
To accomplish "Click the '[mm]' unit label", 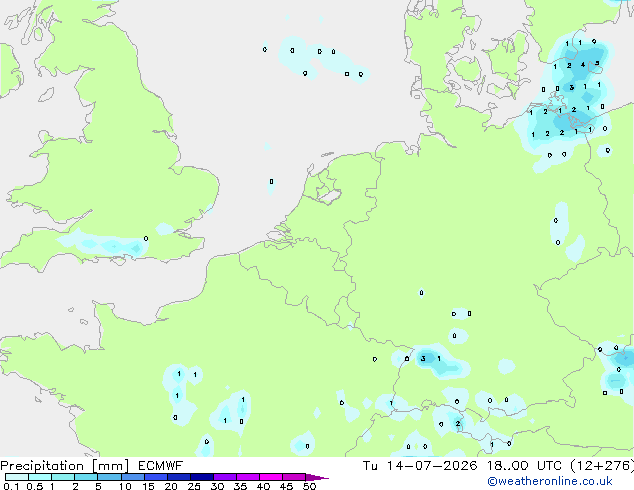I will [x=110, y=466].
